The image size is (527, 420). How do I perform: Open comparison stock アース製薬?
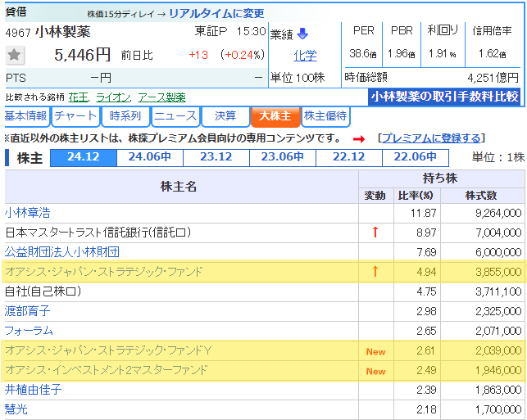pyautogui.click(x=161, y=97)
